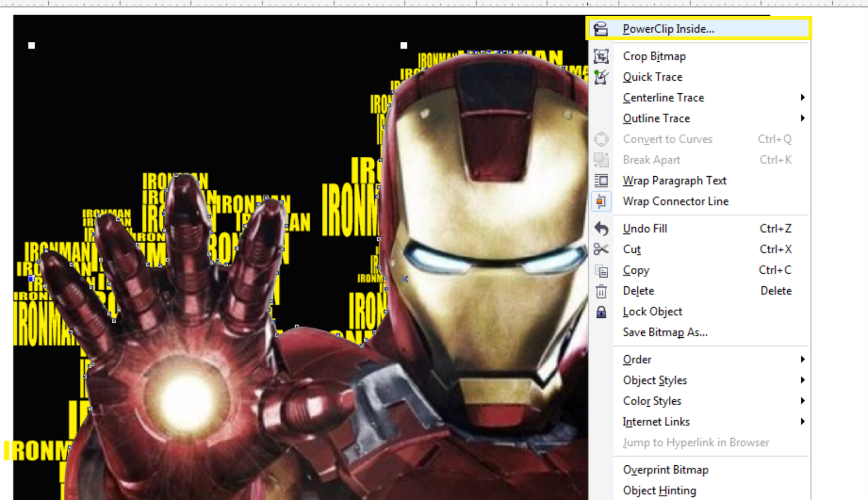
Task: Toggle Overprint Bitmap
Action: [x=666, y=470]
